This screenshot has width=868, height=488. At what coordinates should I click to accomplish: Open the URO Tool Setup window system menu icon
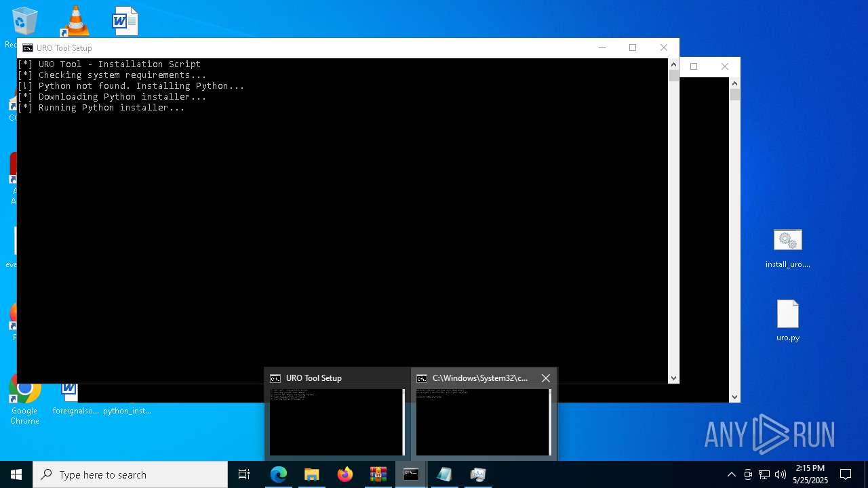point(28,48)
